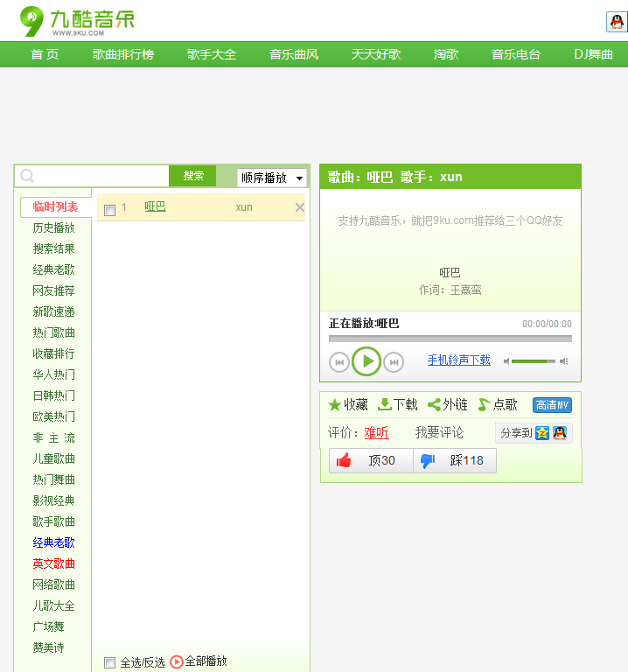Click the 高清MV badge
The height and width of the screenshot is (672, 628).
pos(552,405)
